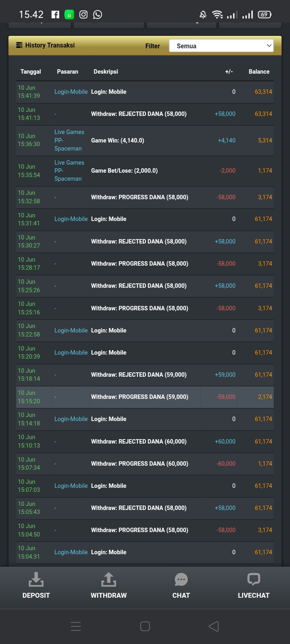This screenshot has width=290, height=644.
Task: Tap the History Transaksi list icon
Action: coord(19,45)
